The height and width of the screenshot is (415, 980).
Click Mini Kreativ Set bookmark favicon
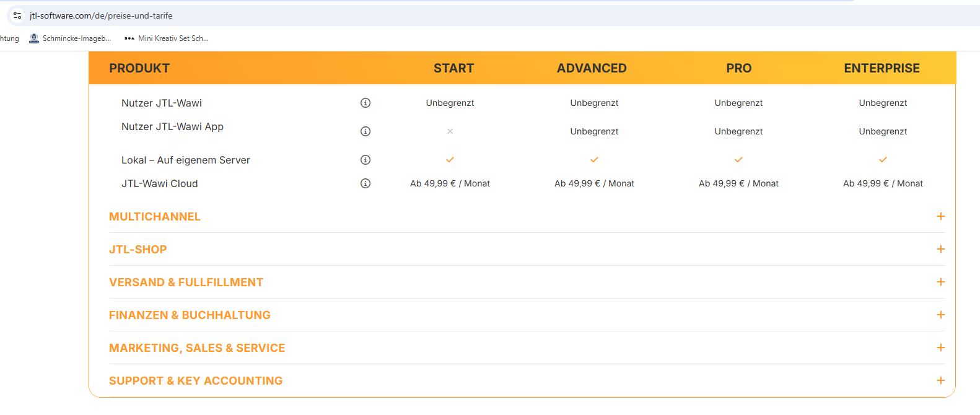[x=129, y=38]
